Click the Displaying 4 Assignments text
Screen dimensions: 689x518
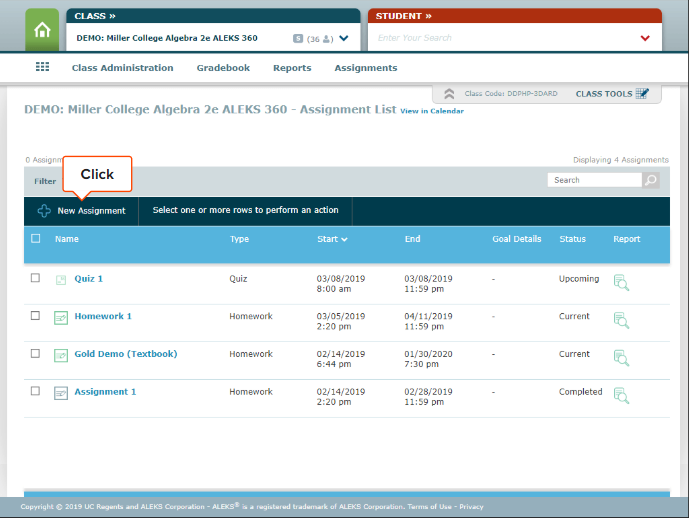621,160
